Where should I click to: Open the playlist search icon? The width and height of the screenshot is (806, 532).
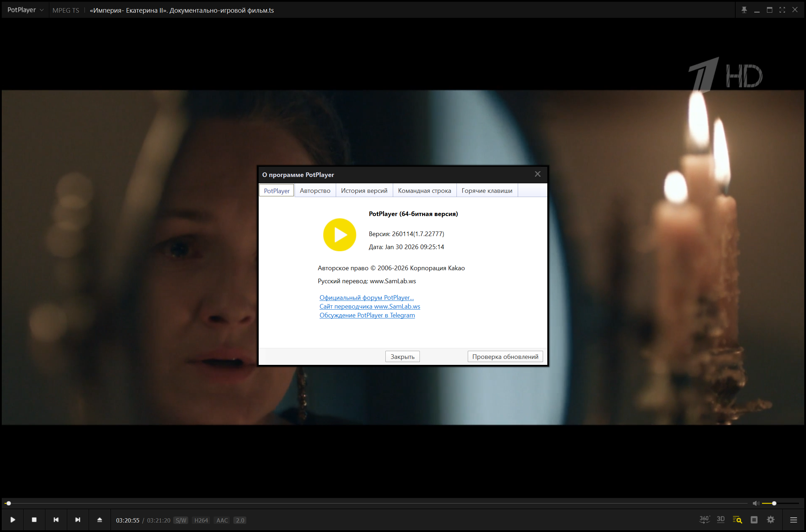pos(737,520)
